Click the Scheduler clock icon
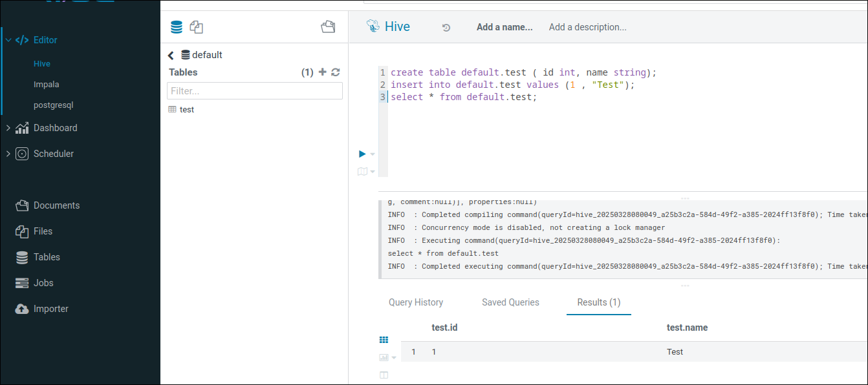Viewport: 868px width, 385px height. coord(22,154)
